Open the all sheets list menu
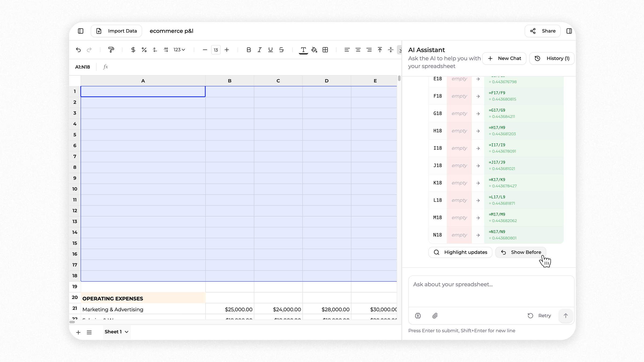The height and width of the screenshot is (362, 644). [89, 332]
